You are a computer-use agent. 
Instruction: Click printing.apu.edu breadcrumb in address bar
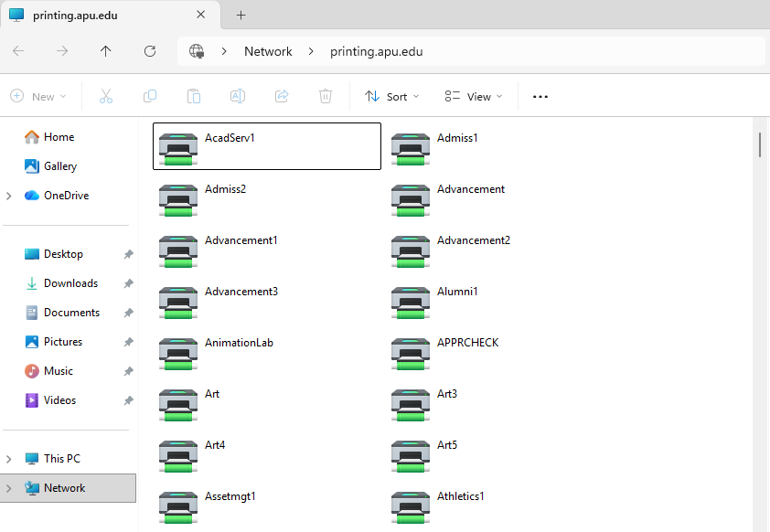click(x=376, y=51)
